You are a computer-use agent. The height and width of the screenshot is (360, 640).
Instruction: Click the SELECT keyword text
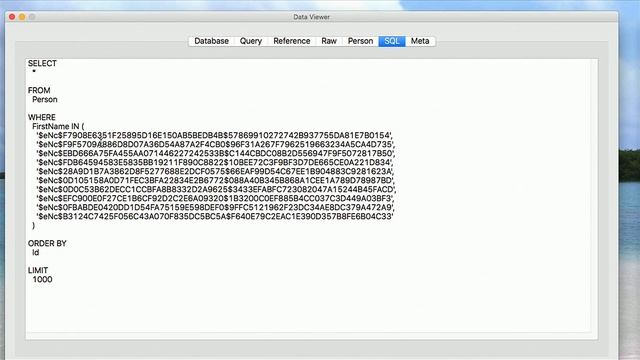pos(42,63)
